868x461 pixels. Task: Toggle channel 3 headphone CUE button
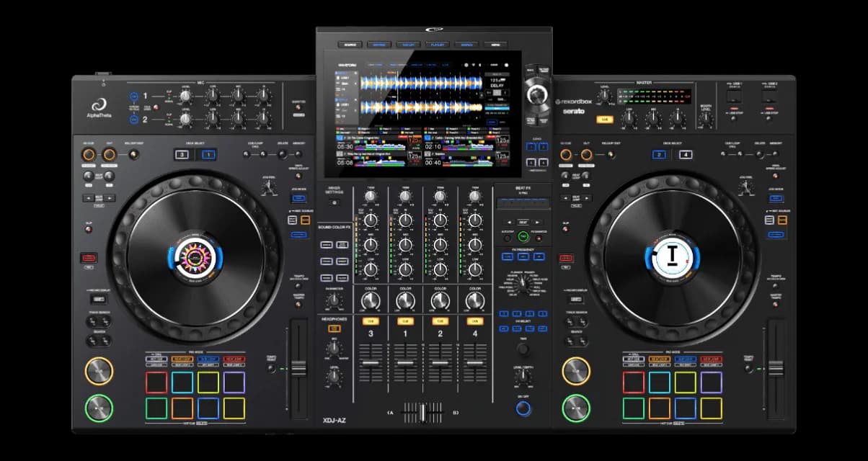371,321
